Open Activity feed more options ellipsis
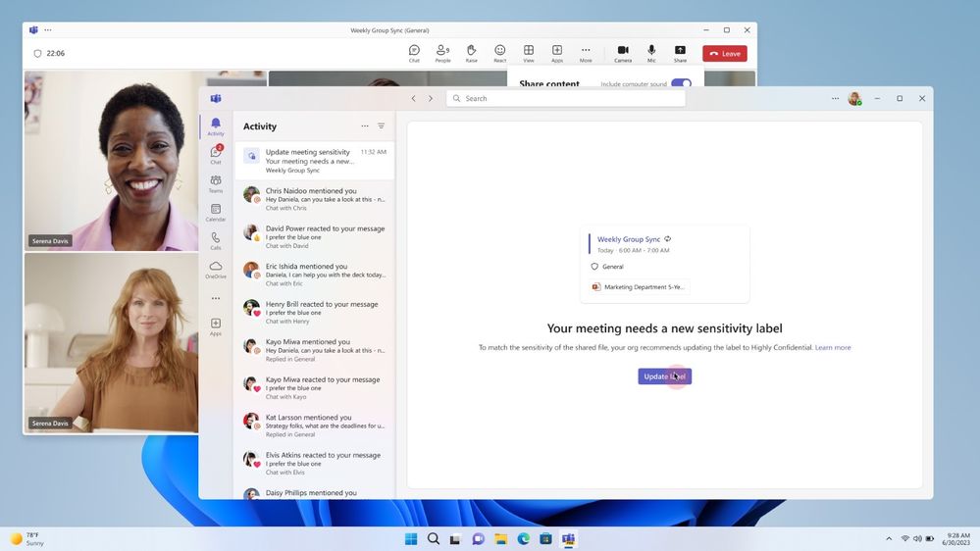Image resolution: width=980 pixels, height=551 pixels. (x=364, y=126)
